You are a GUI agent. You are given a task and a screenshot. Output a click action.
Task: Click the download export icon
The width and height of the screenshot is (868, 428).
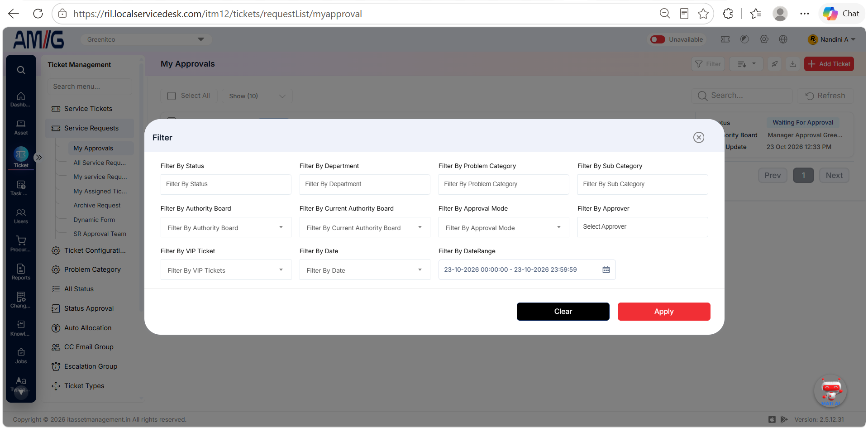pyautogui.click(x=792, y=64)
